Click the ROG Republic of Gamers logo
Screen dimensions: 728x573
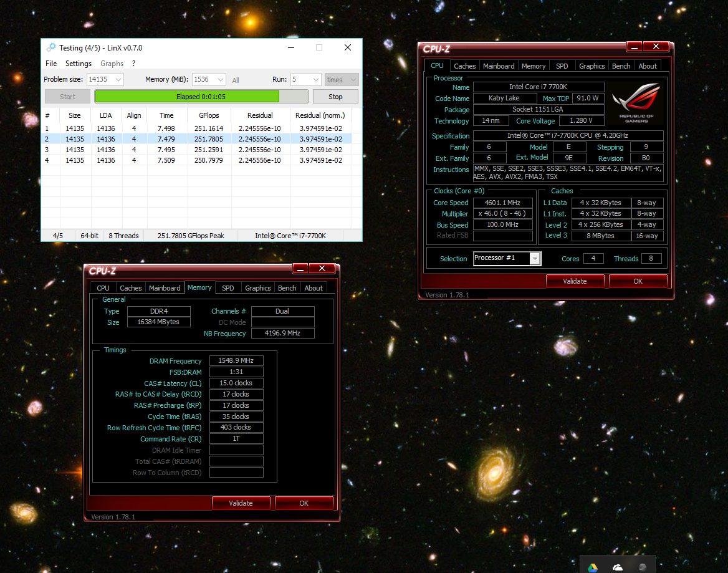636,103
